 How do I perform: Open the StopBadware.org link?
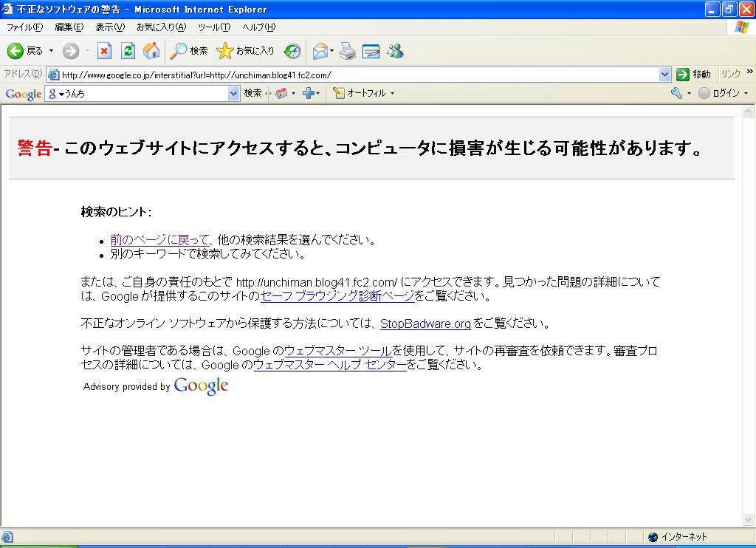click(425, 323)
